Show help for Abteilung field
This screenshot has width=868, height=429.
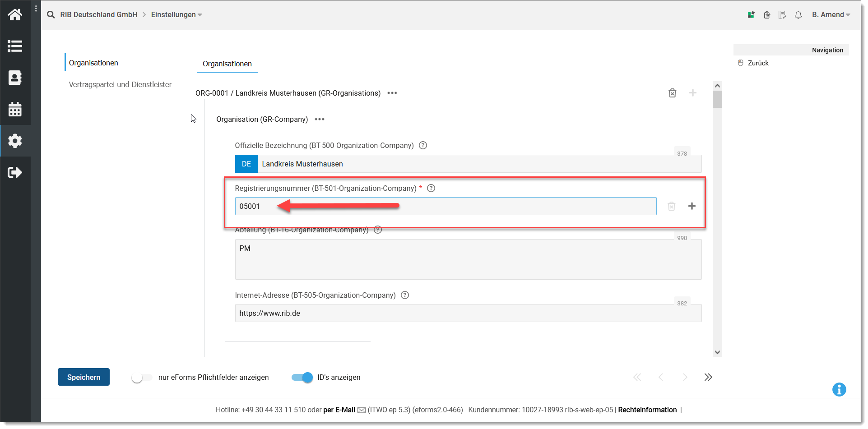click(x=378, y=230)
